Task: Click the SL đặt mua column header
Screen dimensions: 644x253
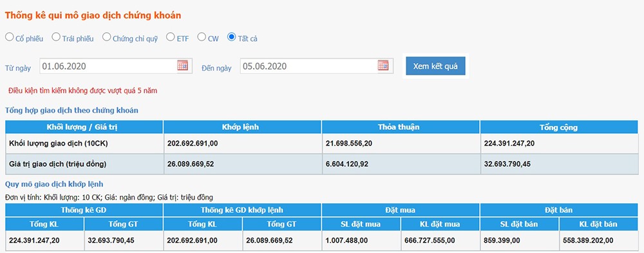Action: pyautogui.click(x=361, y=224)
